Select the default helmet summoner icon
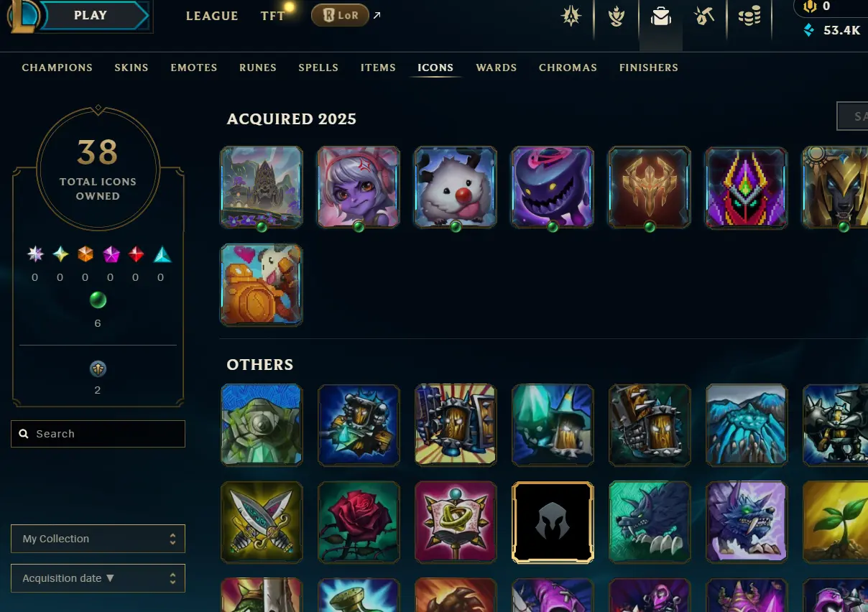Viewport: 868px width, 612px height. coord(553,521)
